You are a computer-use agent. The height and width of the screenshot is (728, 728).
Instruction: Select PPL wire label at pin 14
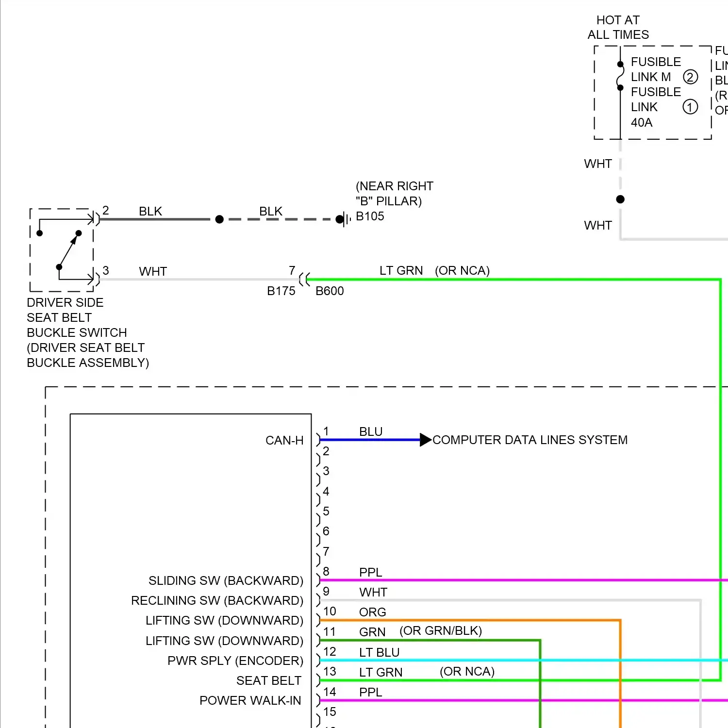click(371, 693)
